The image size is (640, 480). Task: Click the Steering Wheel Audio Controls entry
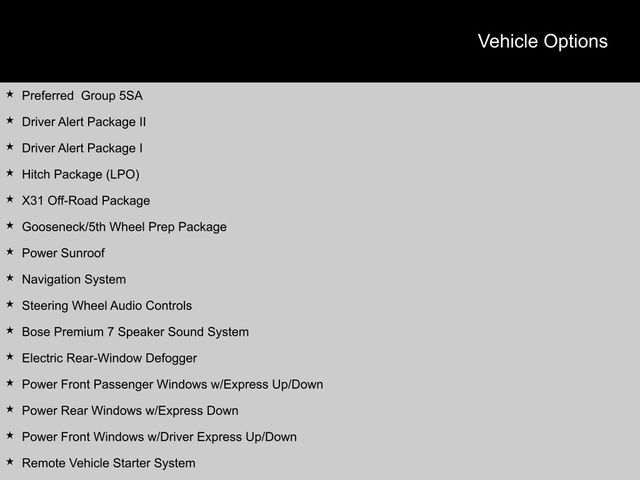107,306
